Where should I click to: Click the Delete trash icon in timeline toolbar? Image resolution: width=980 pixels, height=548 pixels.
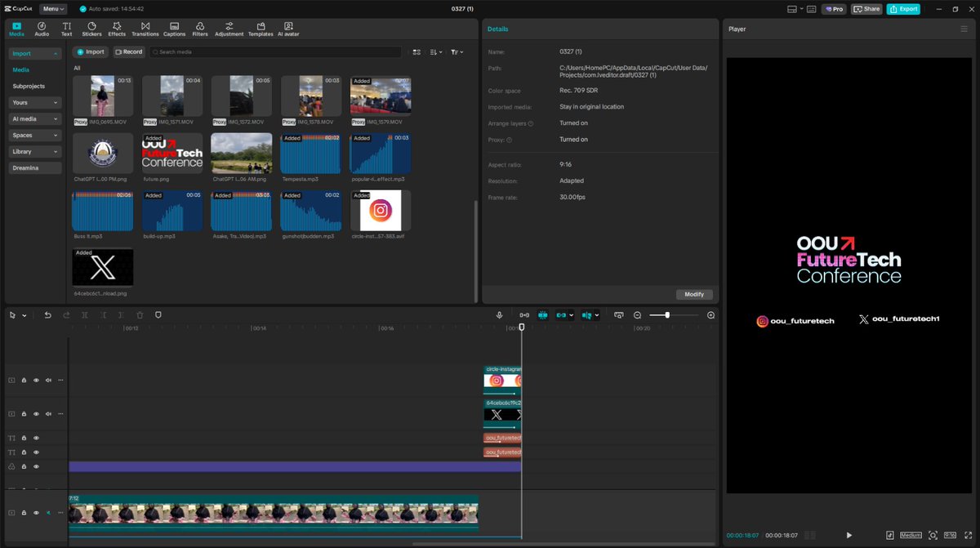(x=140, y=315)
